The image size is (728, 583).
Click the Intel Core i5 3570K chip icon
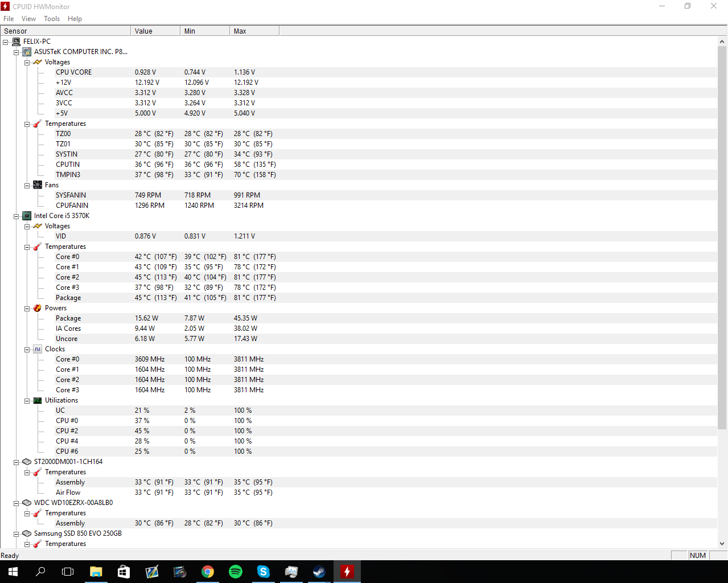pyautogui.click(x=27, y=216)
